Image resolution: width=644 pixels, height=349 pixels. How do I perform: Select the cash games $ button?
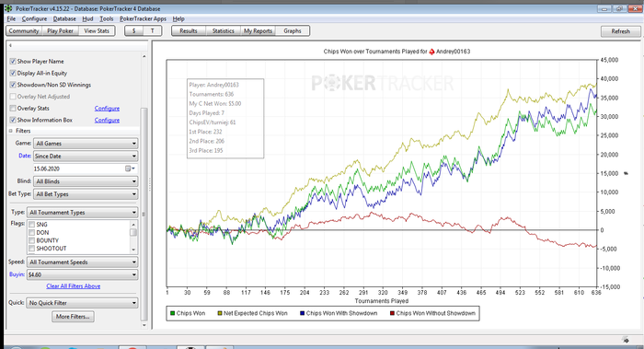[x=134, y=30]
